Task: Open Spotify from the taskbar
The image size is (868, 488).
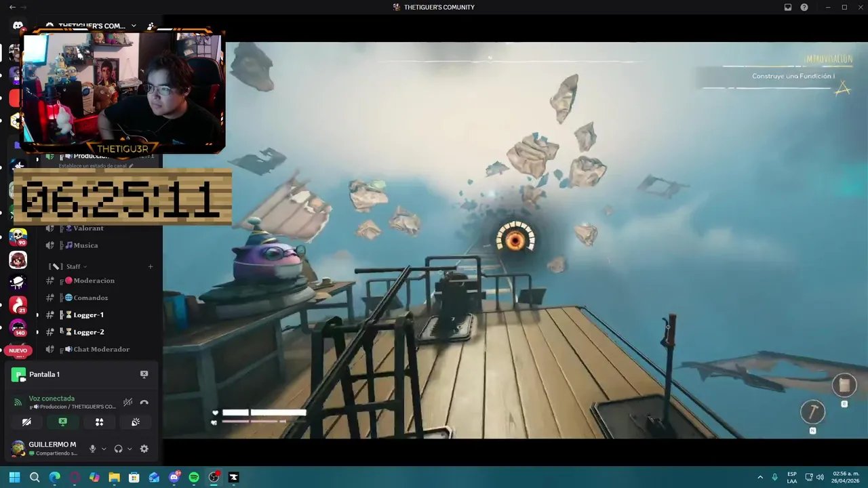Action: coord(194,477)
